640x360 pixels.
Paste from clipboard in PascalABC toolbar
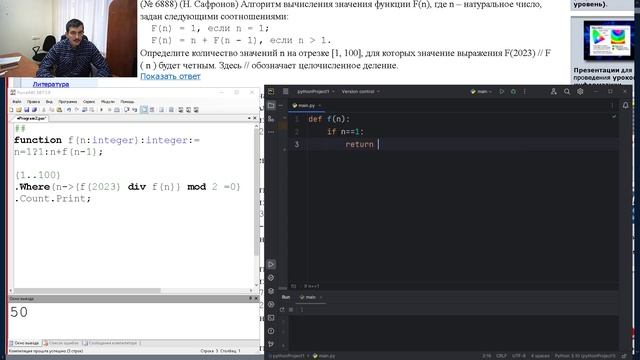(x=60, y=110)
